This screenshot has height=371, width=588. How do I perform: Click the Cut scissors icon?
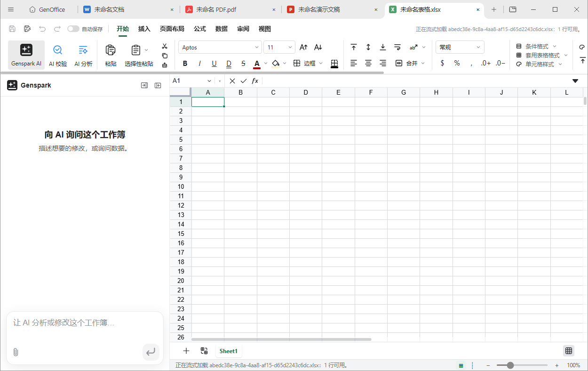(165, 46)
